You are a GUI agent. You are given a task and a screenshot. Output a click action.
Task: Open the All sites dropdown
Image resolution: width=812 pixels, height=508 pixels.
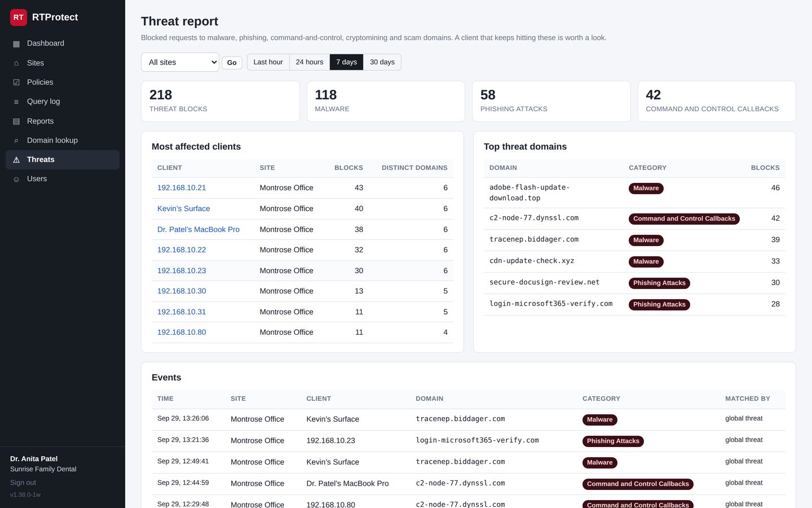pyautogui.click(x=180, y=62)
